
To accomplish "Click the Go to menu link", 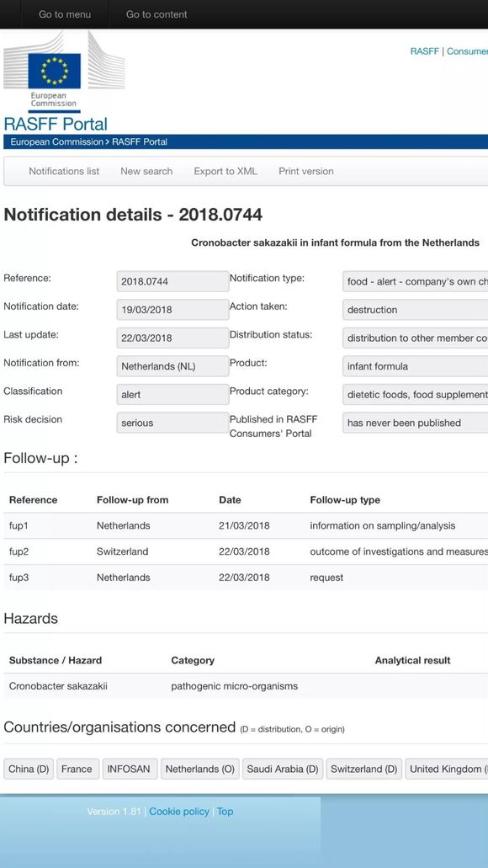I will coord(65,14).
